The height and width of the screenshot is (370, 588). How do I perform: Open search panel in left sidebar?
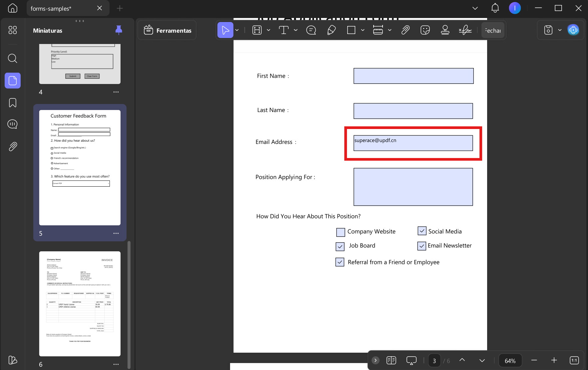[13, 58]
